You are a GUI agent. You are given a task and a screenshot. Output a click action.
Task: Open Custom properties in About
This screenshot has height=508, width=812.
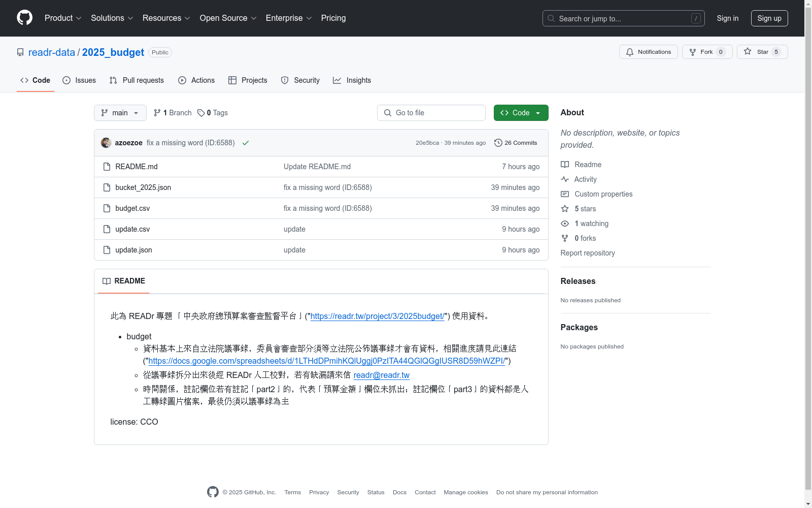[x=597, y=194]
